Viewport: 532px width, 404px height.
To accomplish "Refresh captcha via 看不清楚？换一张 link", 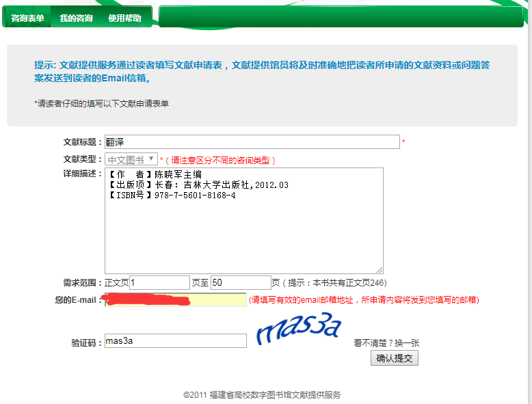I will [392, 343].
